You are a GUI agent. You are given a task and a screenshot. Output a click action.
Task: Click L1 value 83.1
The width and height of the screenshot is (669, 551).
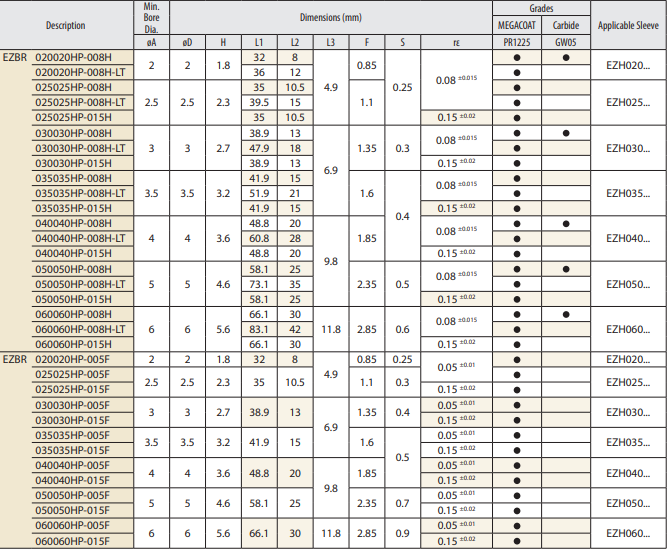coord(259,329)
